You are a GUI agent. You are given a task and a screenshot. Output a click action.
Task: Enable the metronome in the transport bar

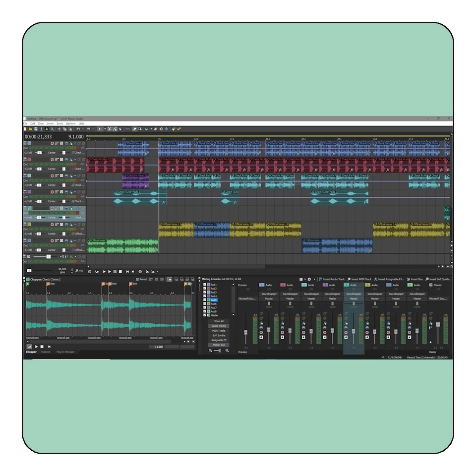click(147, 272)
